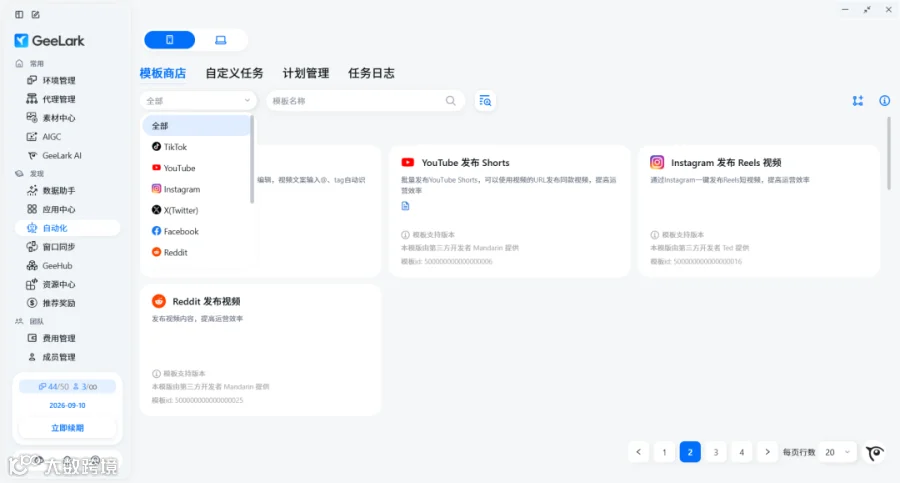Open 环境管理 in sidebar

click(x=59, y=80)
